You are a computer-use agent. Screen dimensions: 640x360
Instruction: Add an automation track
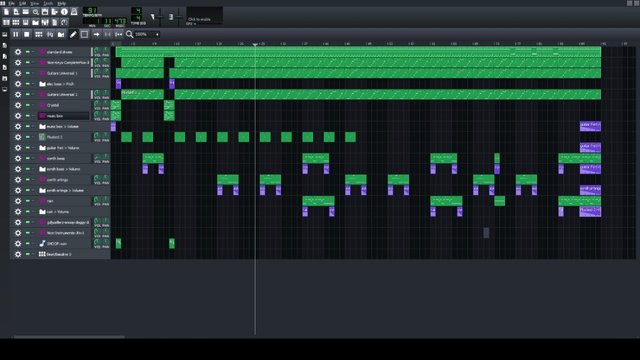tap(61, 34)
